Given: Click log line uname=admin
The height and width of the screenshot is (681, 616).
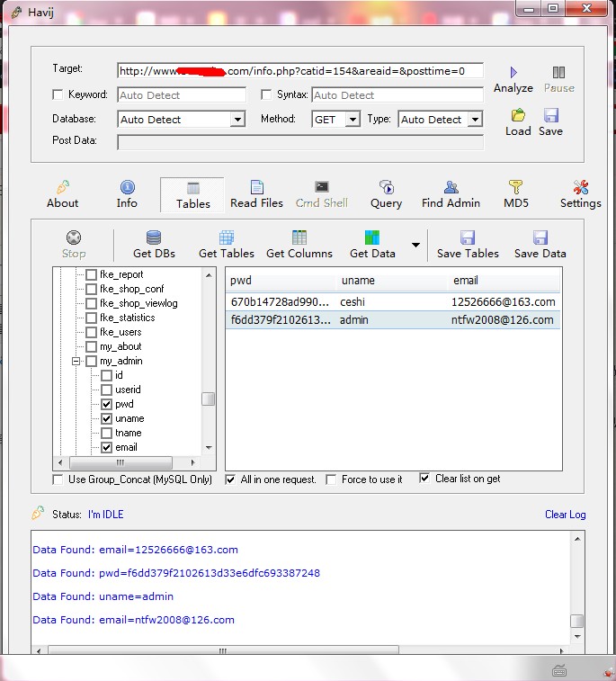Looking at the screenshot, I should pyautogui.click(x=103, y=596).
